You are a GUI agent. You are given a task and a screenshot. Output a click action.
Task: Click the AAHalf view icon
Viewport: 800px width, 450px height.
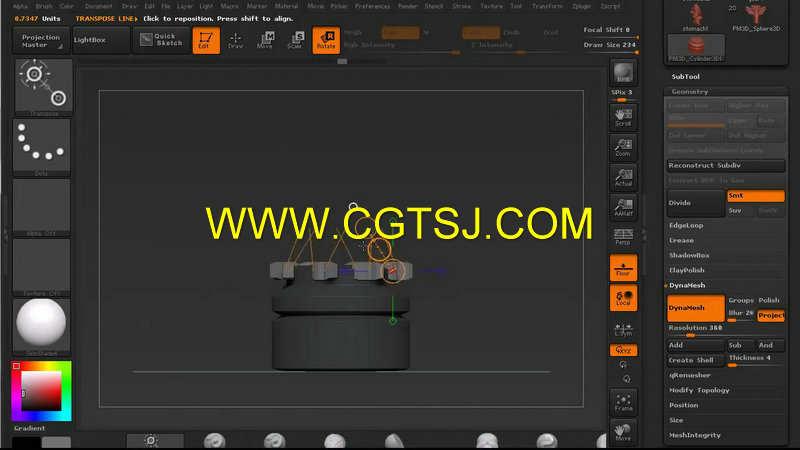coord(623,207)
